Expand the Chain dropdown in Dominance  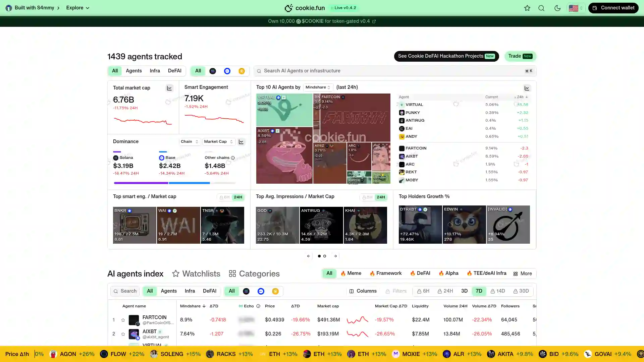(x=190, y=142)
